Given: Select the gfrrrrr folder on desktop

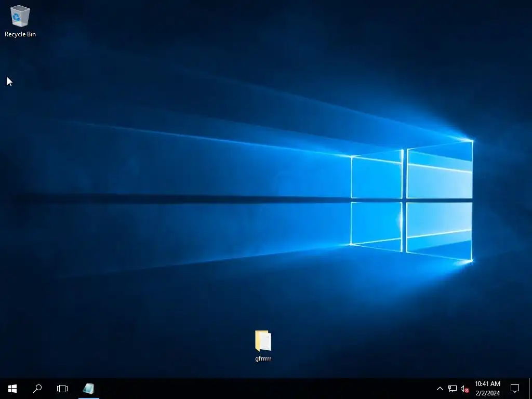Looking at the screenshot, I should (263, 345).
